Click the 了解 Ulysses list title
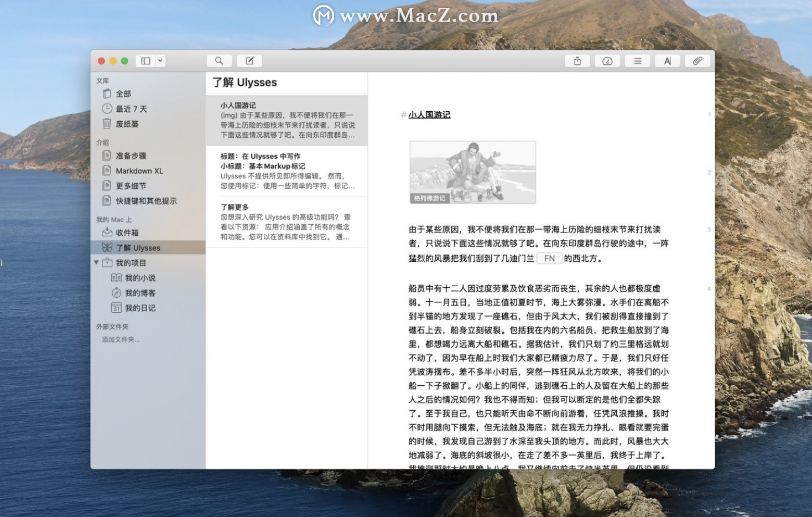The image size is (812, 517). (x=244, y=82)
